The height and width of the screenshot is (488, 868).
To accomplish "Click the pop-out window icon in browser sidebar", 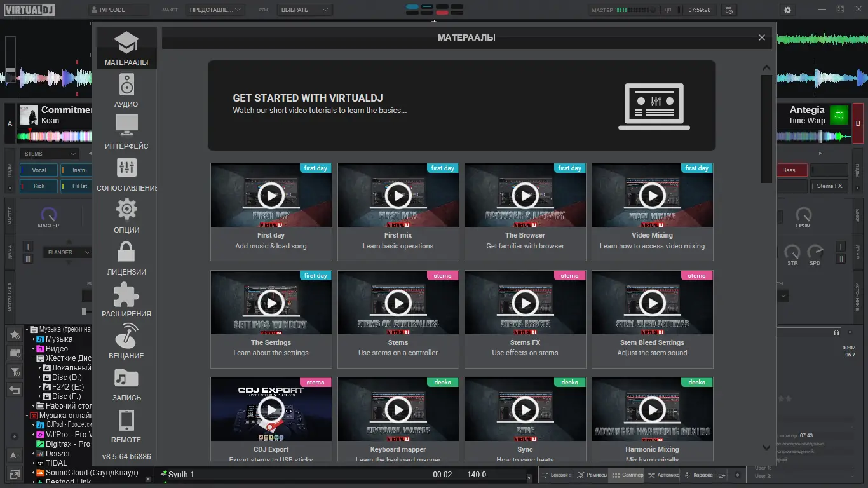I will 14,474.
